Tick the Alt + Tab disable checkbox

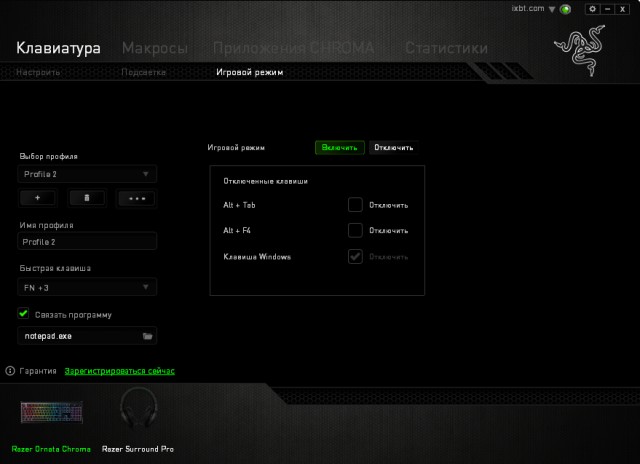[355, 205]
